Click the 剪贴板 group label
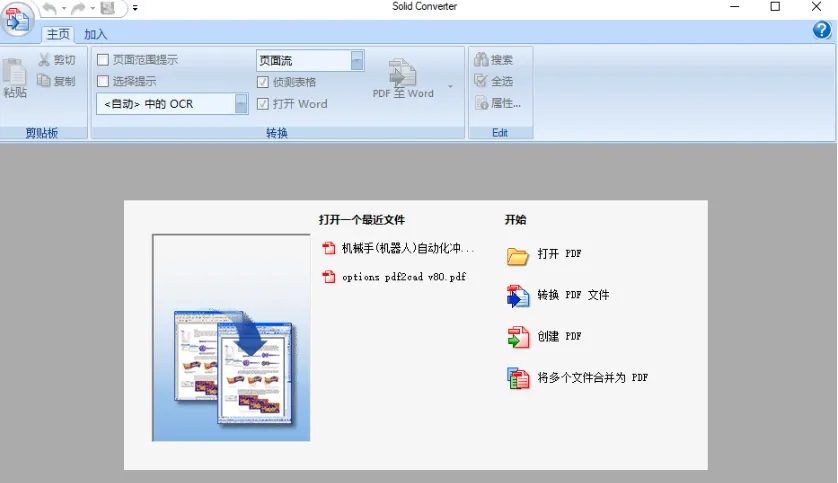The height and width of the screenshot is (483, 838). coord(42,133)
